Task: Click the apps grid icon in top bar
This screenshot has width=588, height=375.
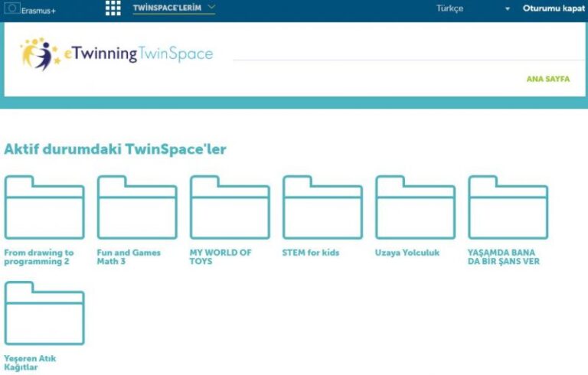Action: click(x=113, y=8)
